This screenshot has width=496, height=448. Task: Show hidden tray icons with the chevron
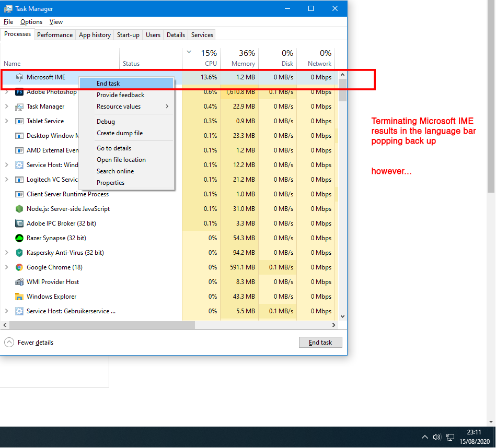point(425,437)
